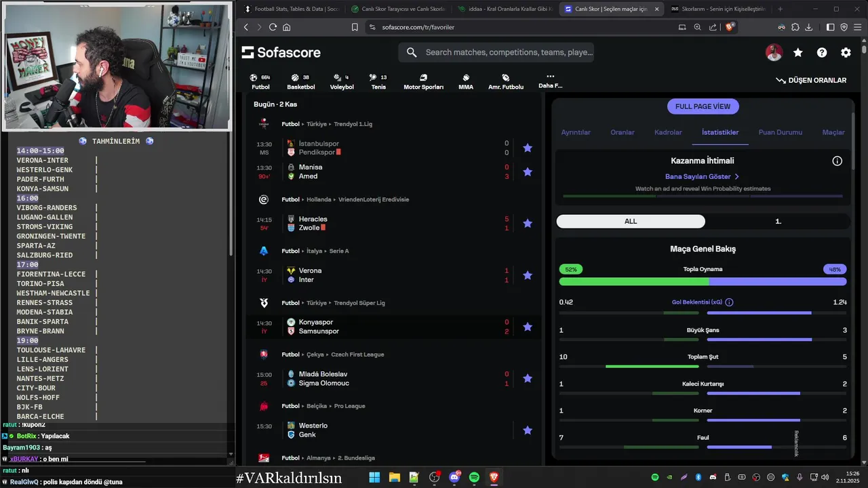Bookmark the current page
The height and width of the screenshot is (488, 868).
[x=355, y=27]
